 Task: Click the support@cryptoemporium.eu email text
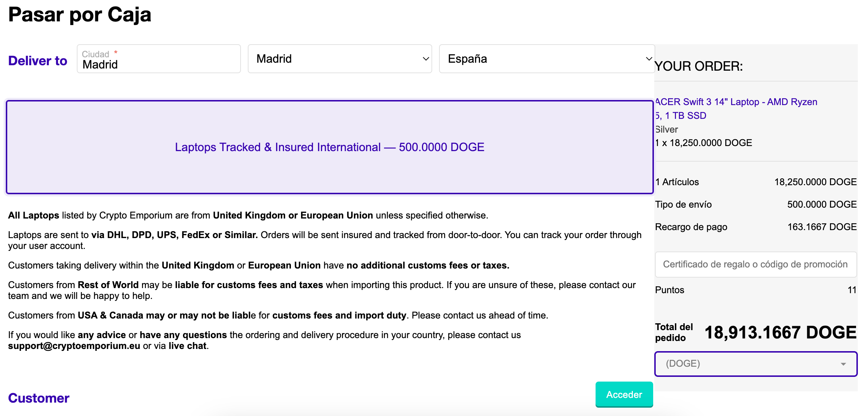pyautogui.click(x=74, y=346)
